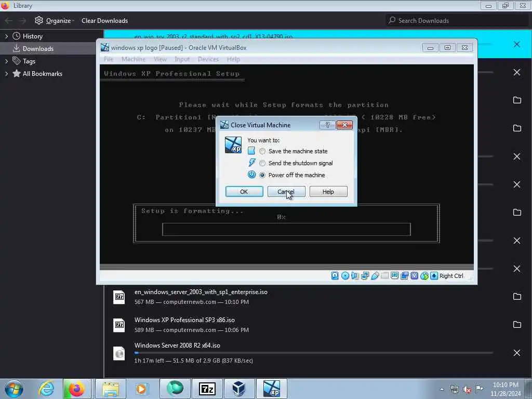The width and height of the screenshot is (532, 399).
Task: Click 'Right Ctrl' host key label
Action: 451,276
